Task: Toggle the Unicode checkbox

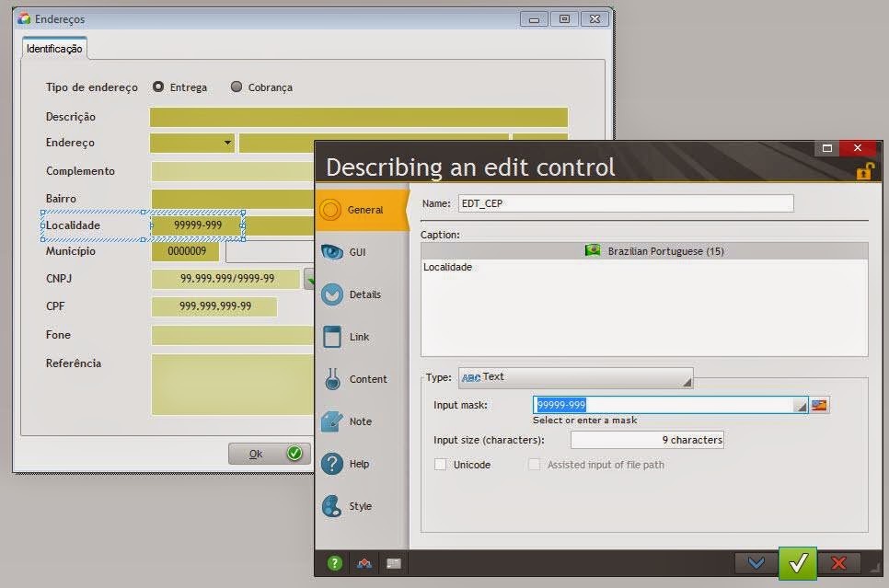Action: (440, 465)
